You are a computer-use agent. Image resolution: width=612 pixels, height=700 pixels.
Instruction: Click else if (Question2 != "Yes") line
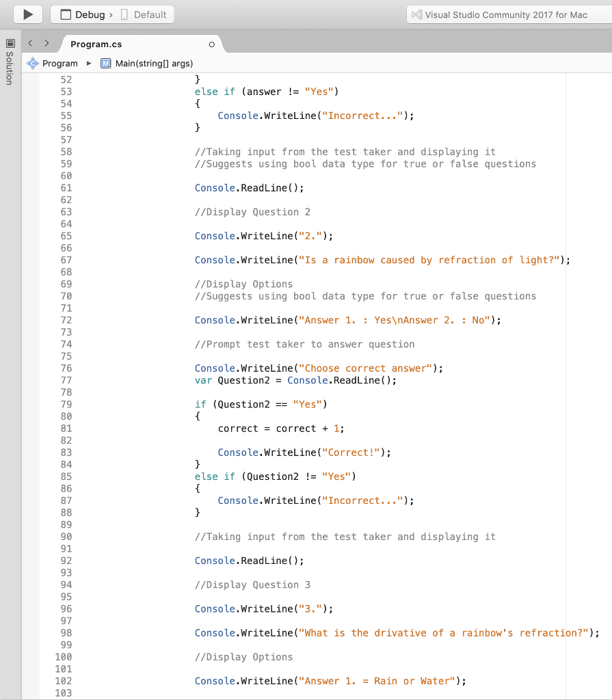275,476
